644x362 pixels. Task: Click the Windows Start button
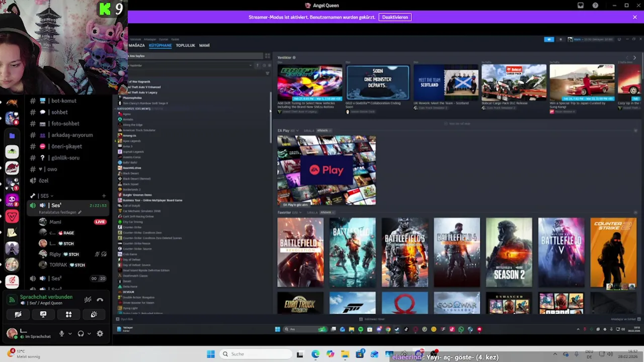pos(211,354)
